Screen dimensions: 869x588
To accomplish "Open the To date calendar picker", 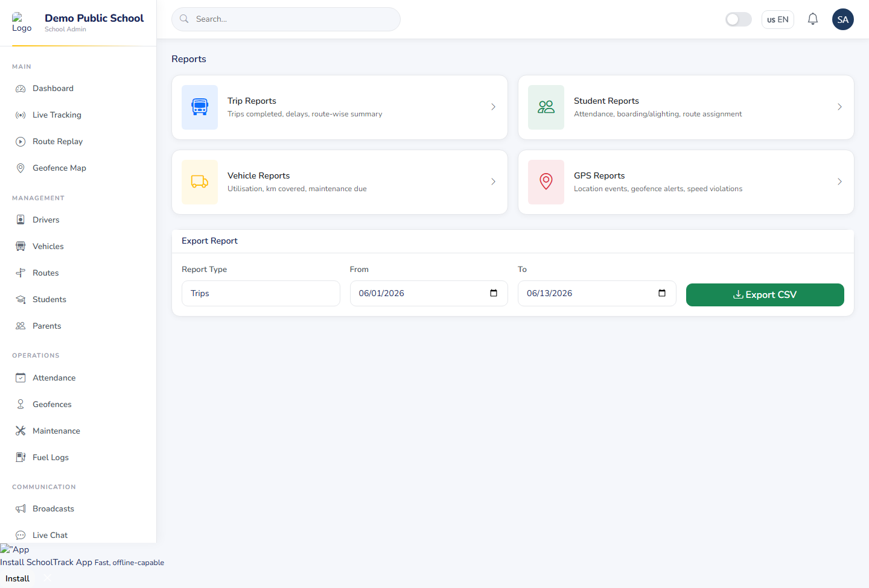I will [x=662, y=294].
